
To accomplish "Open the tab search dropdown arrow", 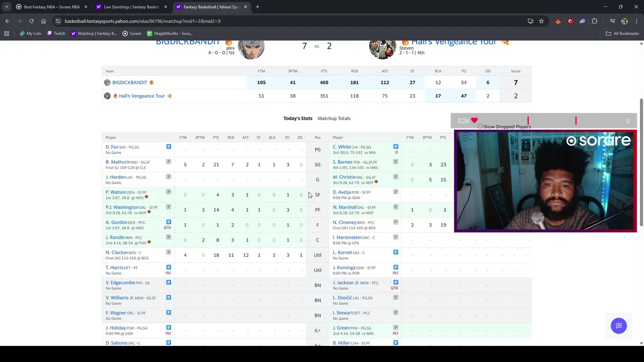I will pos(7,7).
